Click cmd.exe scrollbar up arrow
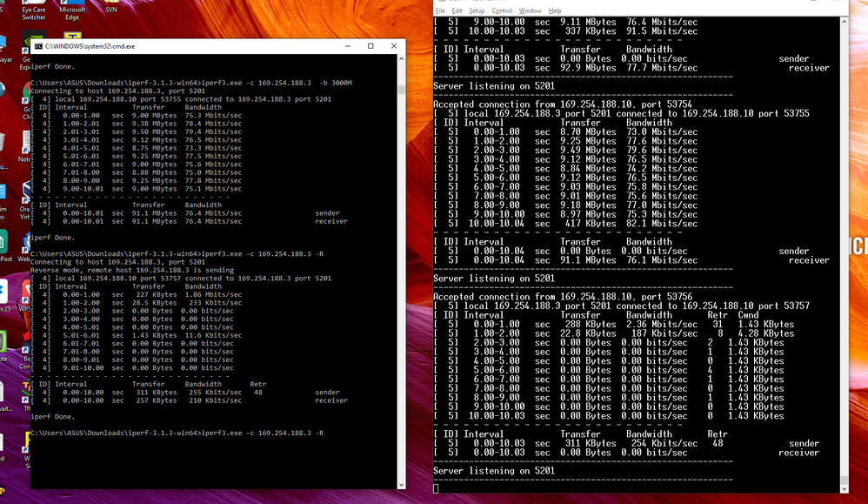 (x=401, y=58)
